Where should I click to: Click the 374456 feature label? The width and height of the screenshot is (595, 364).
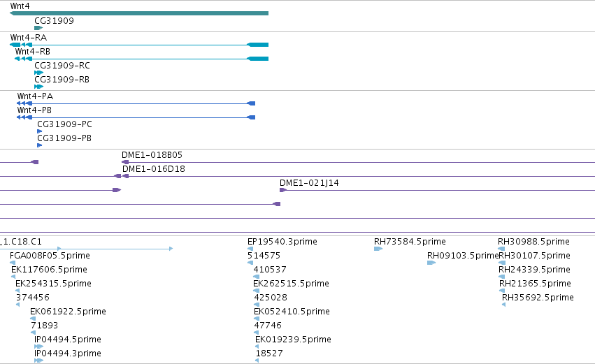tap(33, 298)
